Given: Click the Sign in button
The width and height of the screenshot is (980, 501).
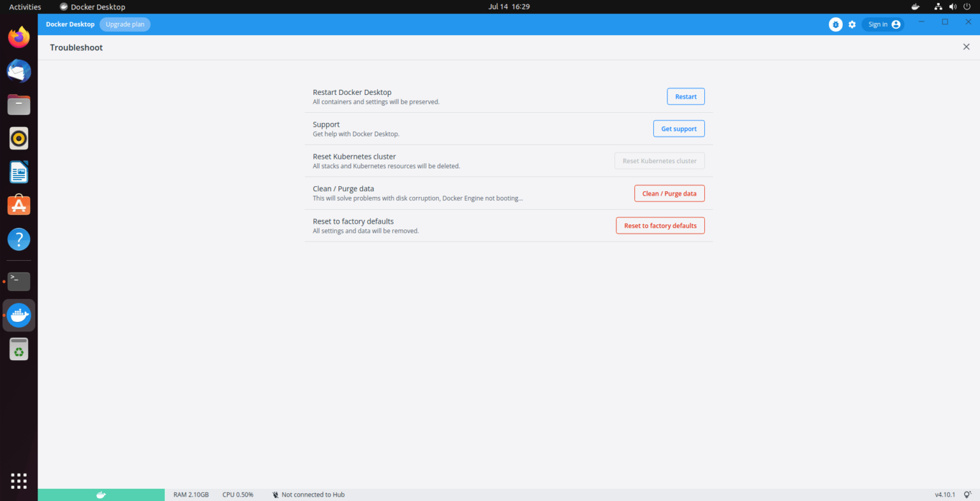Looking at the screenshot, I should [x=882, y=24].
